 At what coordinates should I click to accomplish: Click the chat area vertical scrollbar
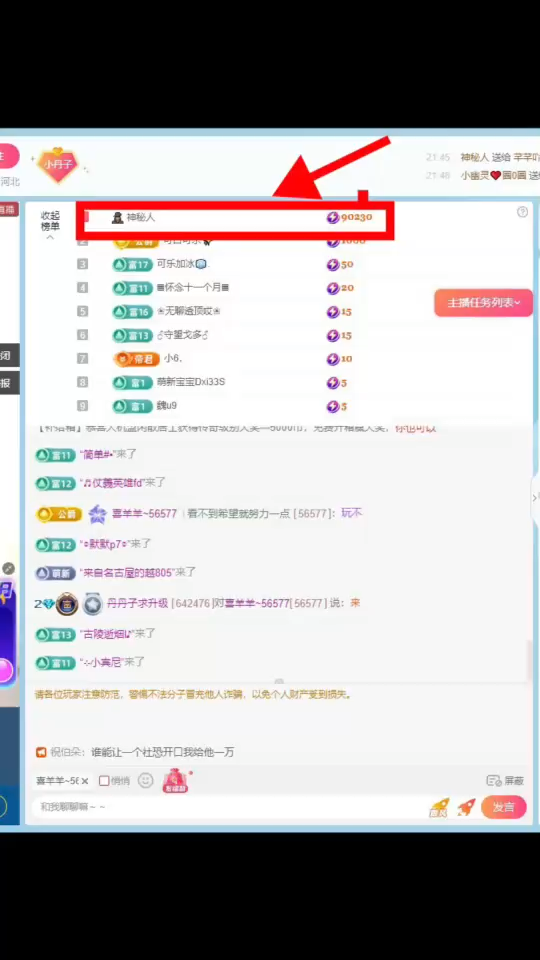[x=530, y=660]
